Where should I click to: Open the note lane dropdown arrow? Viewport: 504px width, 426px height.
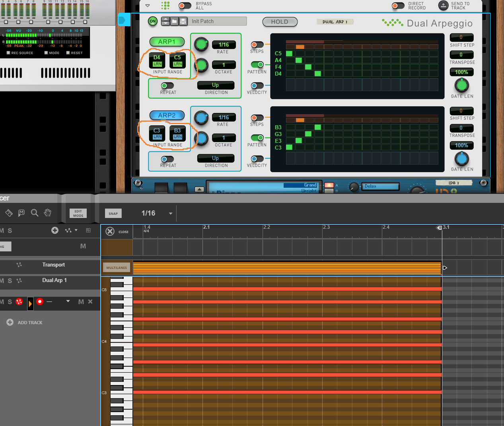[x=68, y=302]
